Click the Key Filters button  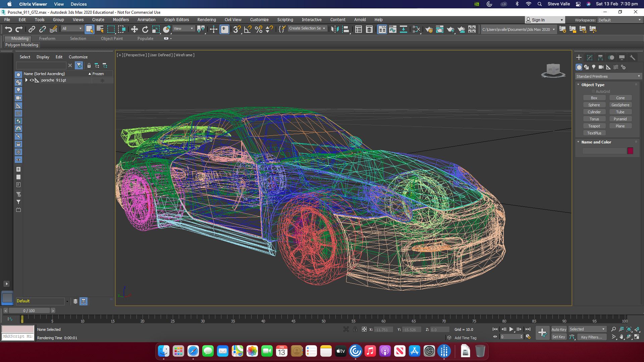pyautogui.click(x=591, y=337)
